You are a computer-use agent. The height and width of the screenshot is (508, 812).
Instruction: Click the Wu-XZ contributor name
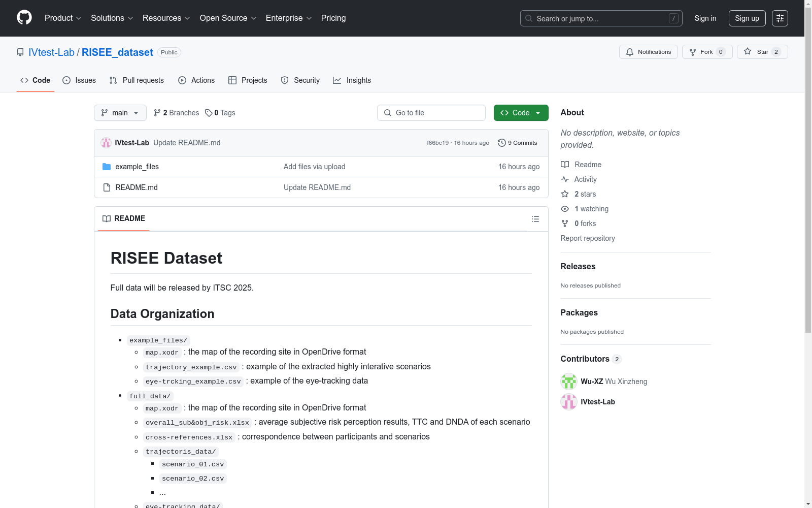pyautogui.click(x=592, y=382)
